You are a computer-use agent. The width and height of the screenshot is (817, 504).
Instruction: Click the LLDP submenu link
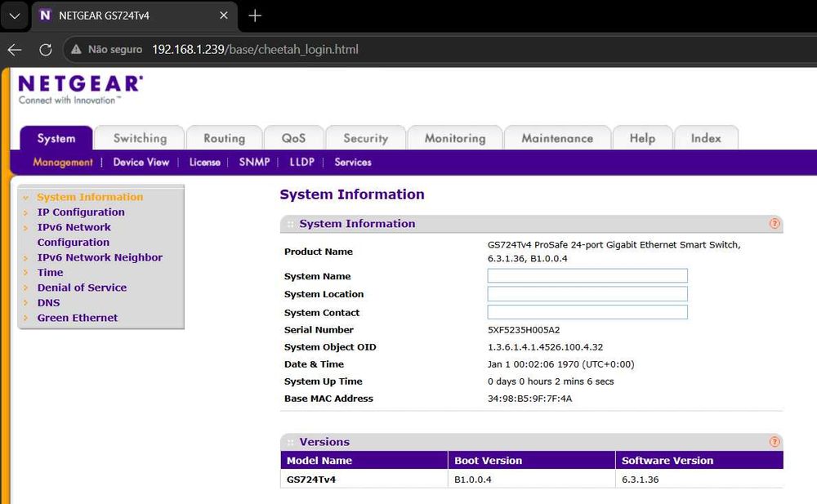[301, 162]
